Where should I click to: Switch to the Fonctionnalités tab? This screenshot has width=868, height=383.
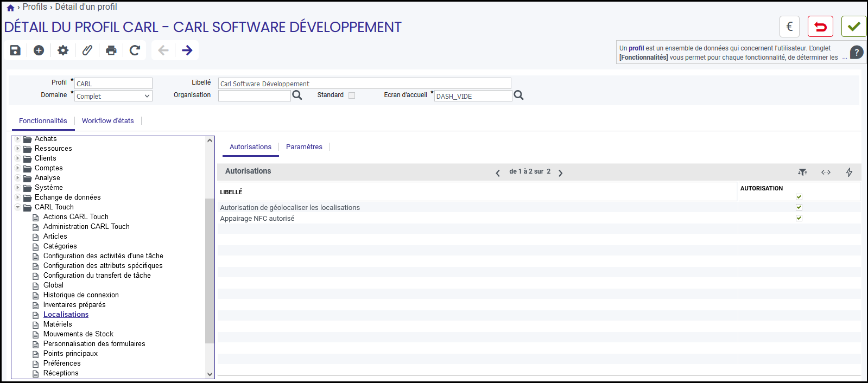[43, 121]
